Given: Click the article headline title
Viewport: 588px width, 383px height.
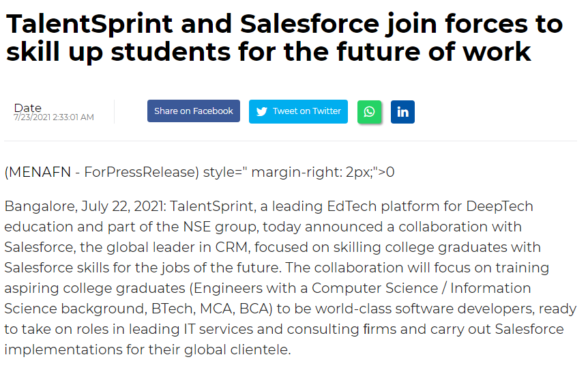Looking at the screenshot, I should pyautogui.click(x=284, y=38).
